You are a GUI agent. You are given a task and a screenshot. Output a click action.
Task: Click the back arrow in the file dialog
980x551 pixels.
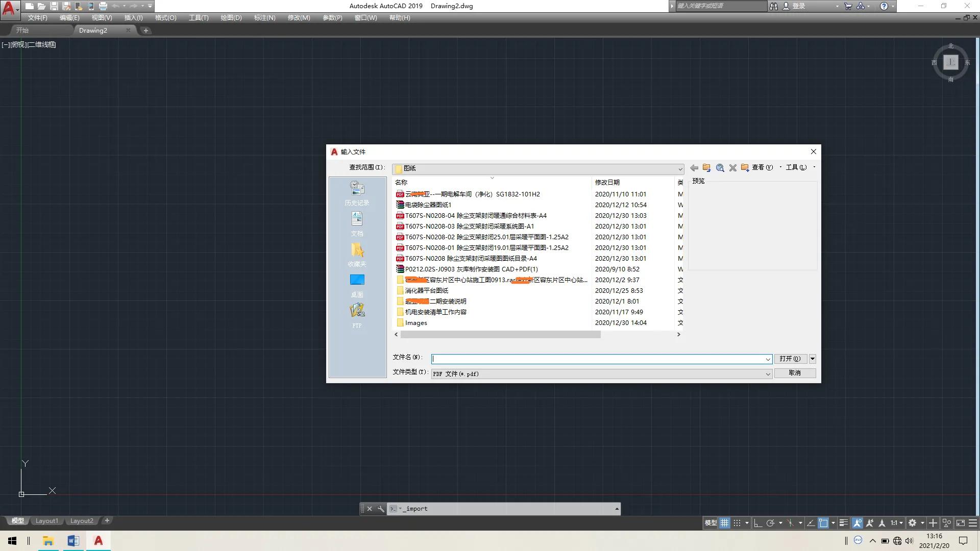click(x=694, y=168)
